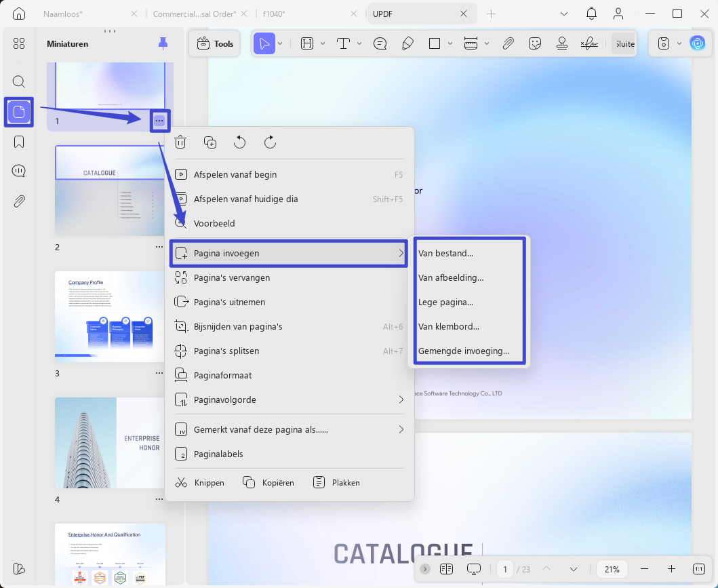Select Pagina's uitnemen menu entry
Image resolution: width=718 pixels, height=588 pixels.
289,302
